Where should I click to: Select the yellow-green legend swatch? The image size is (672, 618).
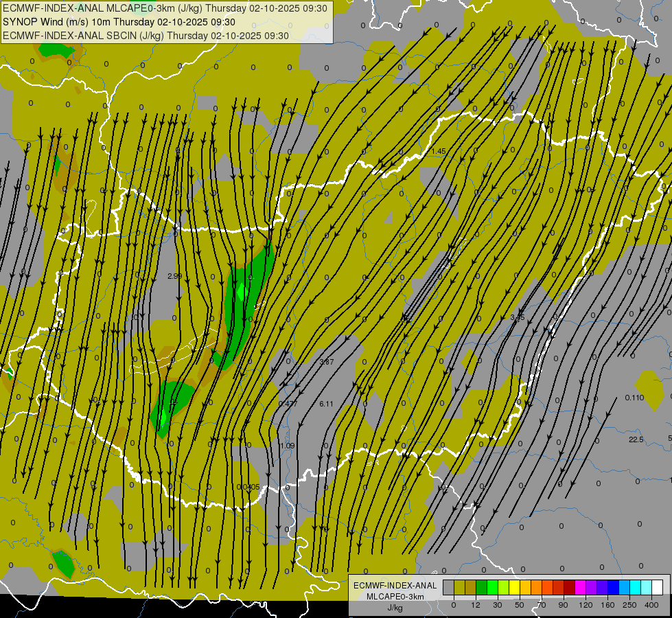pos(504,588)
